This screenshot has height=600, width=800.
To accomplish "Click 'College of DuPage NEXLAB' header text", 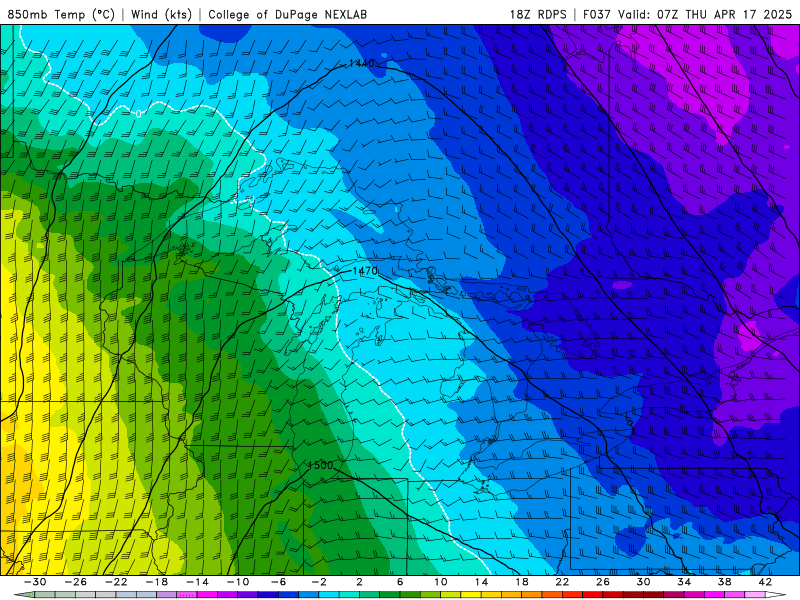I will tap(287, 14).
